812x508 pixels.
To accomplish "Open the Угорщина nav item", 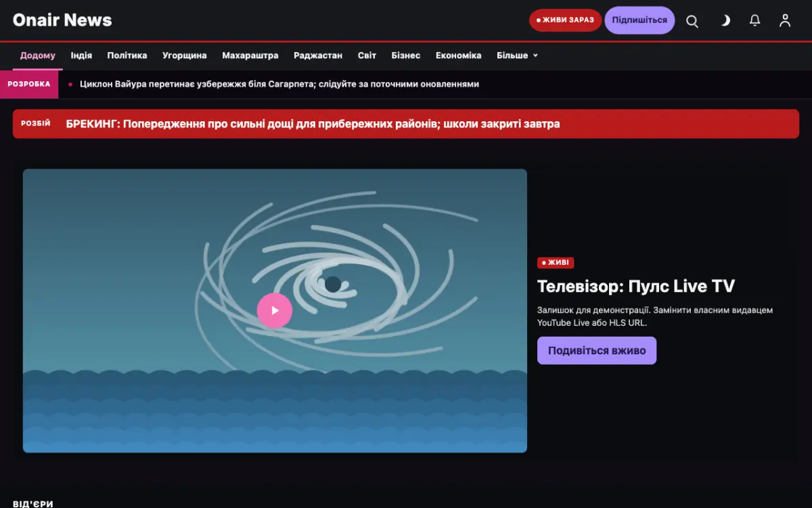I will [185, 56].
